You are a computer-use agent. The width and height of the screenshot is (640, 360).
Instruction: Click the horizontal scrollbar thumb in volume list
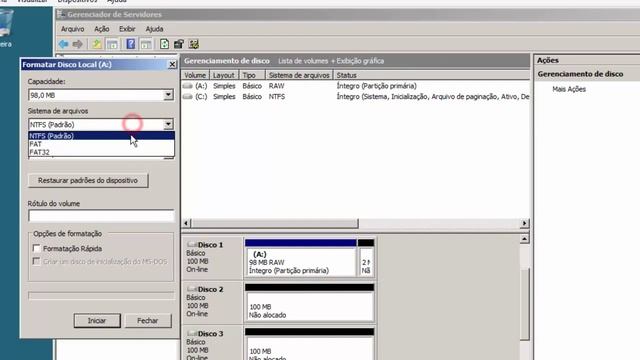coord(275,223)
